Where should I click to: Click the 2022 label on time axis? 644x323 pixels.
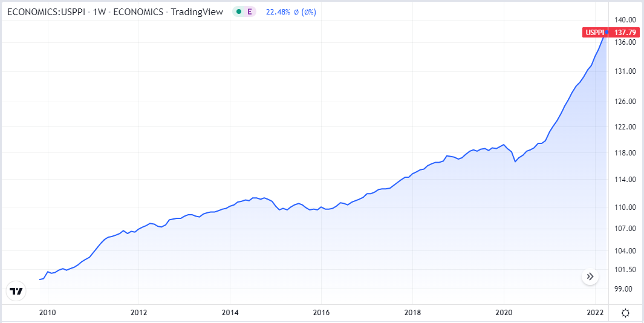(x=595, y=313)
